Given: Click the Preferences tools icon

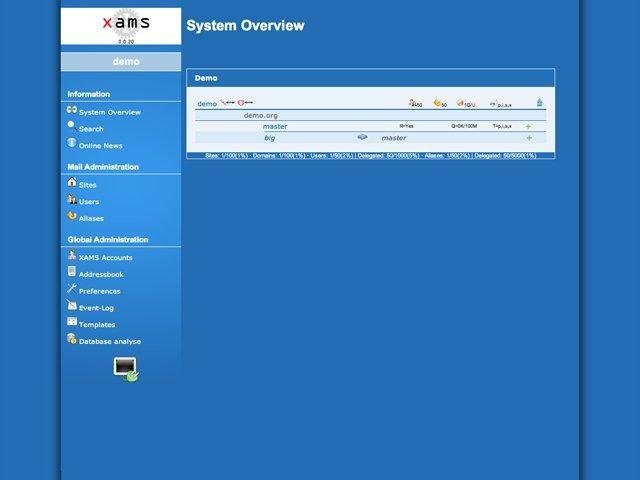Looking at the screenshot, I should (x=72, y=288).
